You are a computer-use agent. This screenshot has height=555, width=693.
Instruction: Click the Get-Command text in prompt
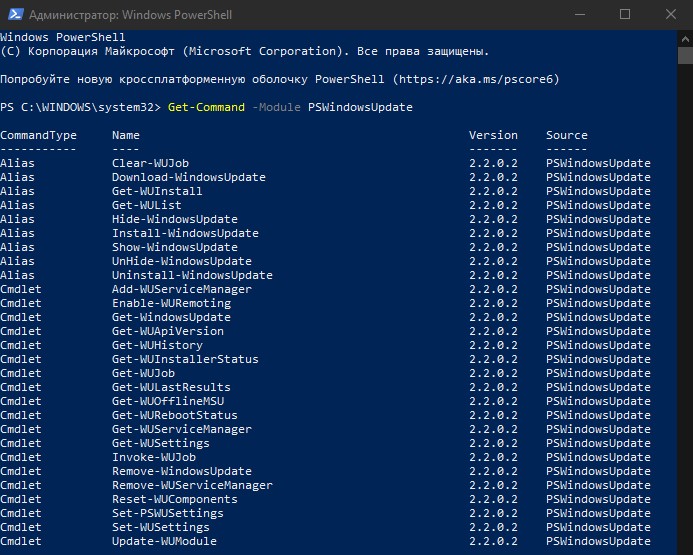pyautogui.click(x=206, y=107)
